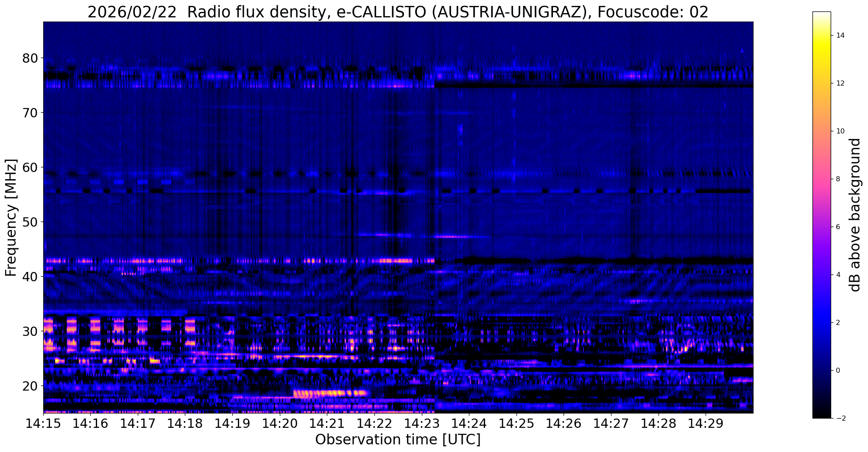Click the 14:24 time tick label
The height and width of the screenshot is (452, 868).
469,423
